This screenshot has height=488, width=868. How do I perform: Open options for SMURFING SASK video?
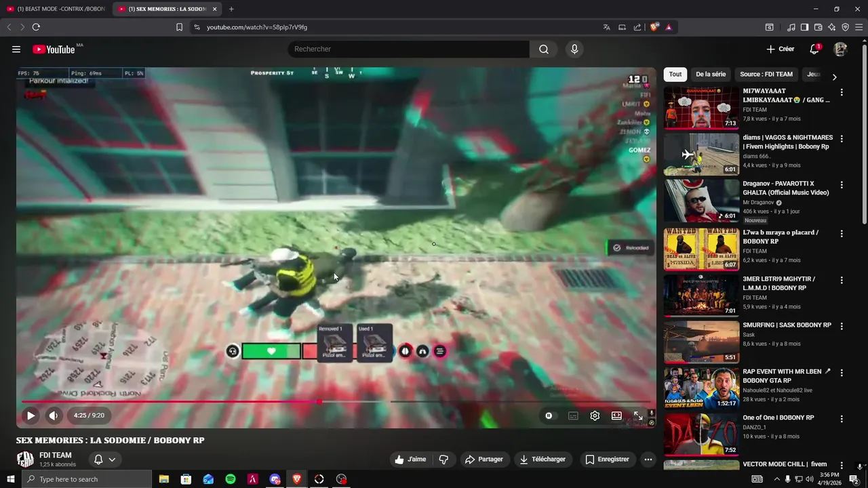842,326
